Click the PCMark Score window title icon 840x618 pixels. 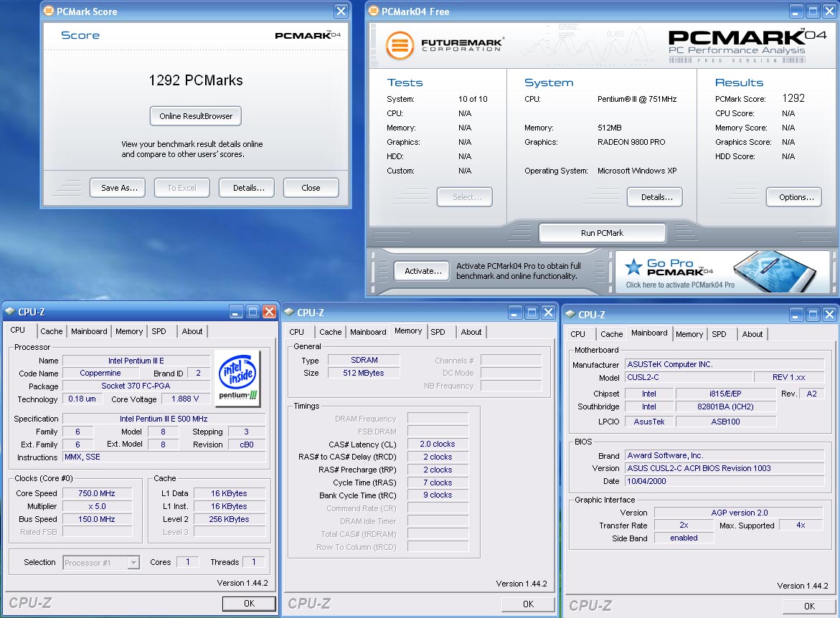click(49, 11)
